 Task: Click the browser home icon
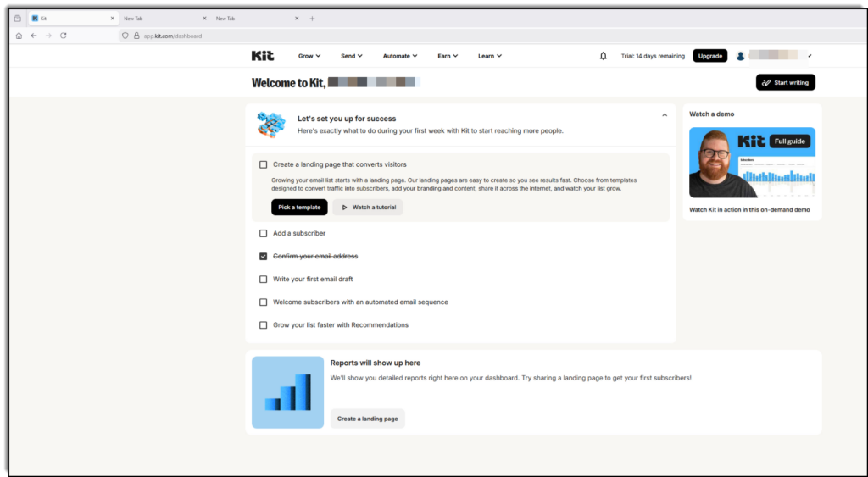[x=19, y=36]
